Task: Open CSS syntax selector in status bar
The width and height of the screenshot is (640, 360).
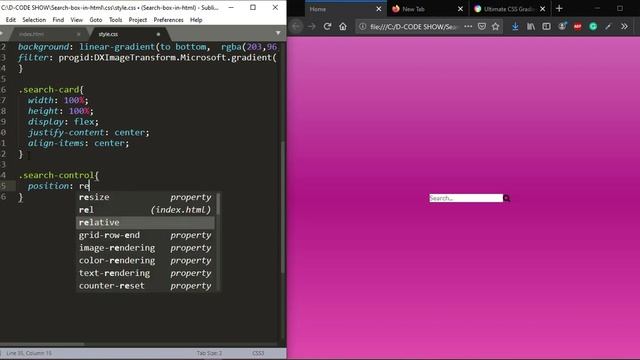Action: tap(258, 353)
